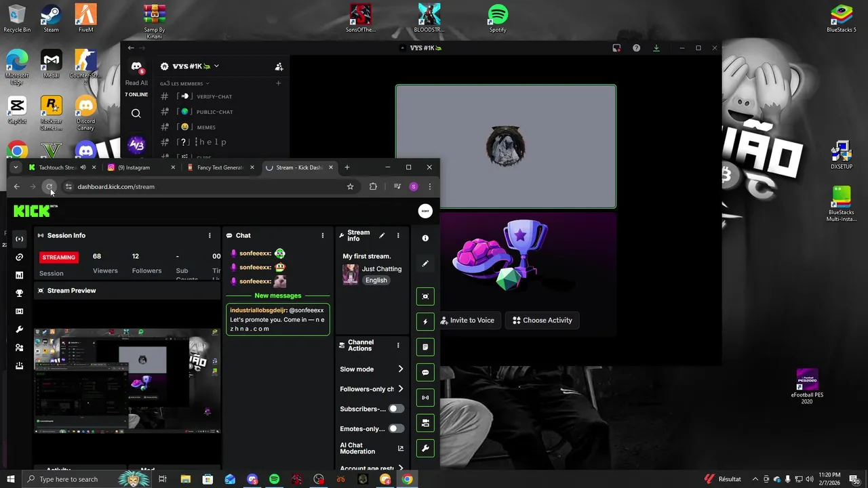Click the KICK logo
This screenshot has height=488, width=868.
point(35,211)
